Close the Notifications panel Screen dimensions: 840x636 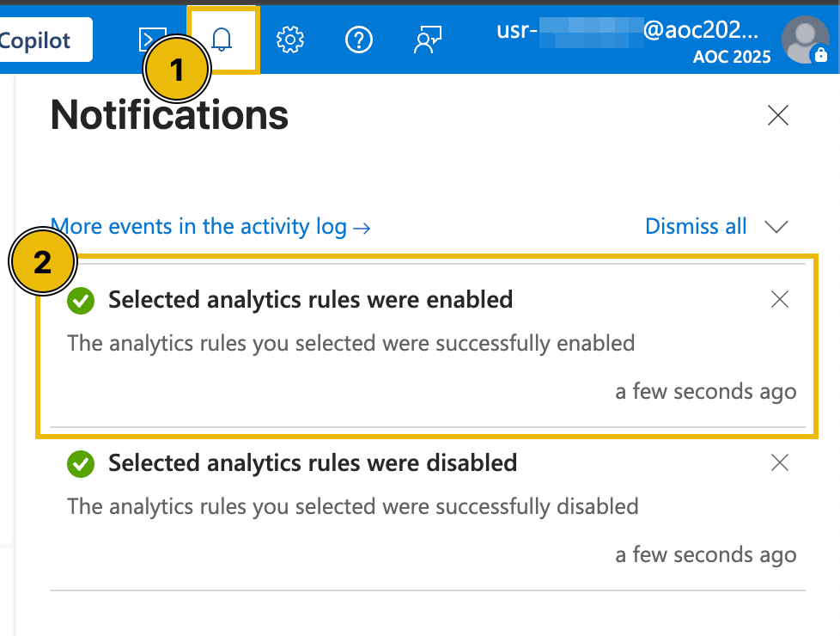777,115
